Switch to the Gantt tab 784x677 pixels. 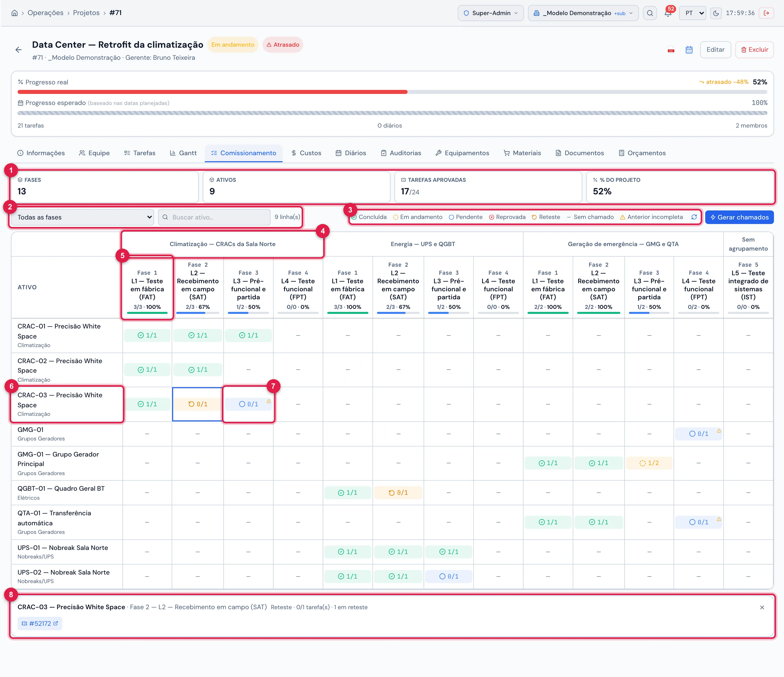point(183,153)
